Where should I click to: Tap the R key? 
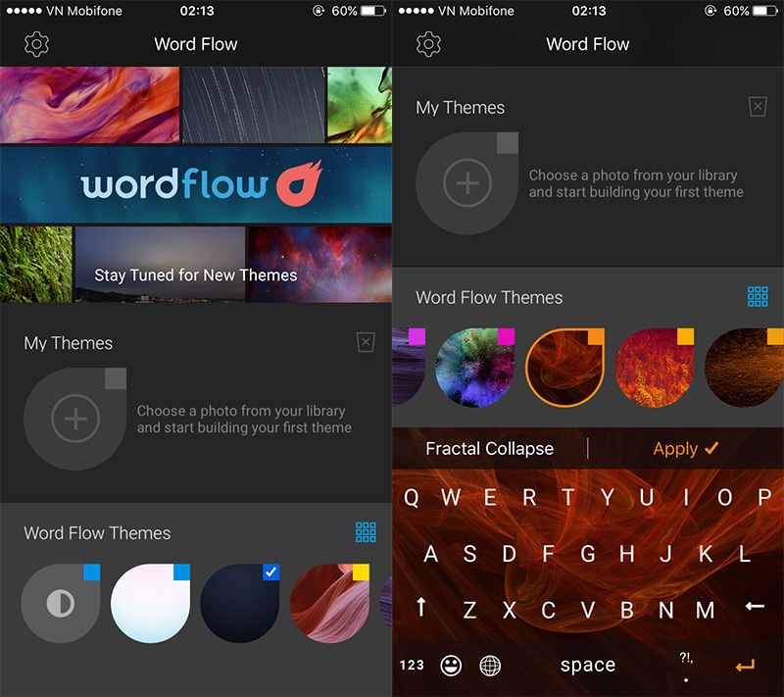(529, 497)
